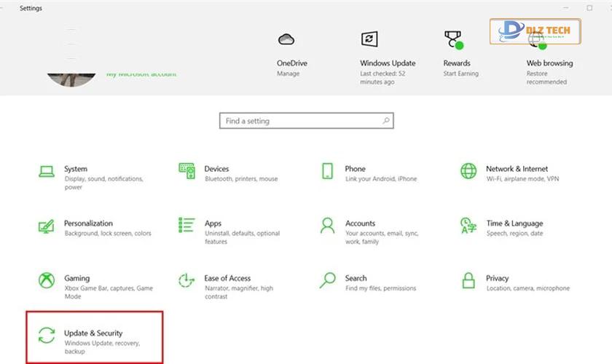Click 'Narrator, magnifier, high contrast' text
This screenshot has height=364, width=612.
[239, 292]
